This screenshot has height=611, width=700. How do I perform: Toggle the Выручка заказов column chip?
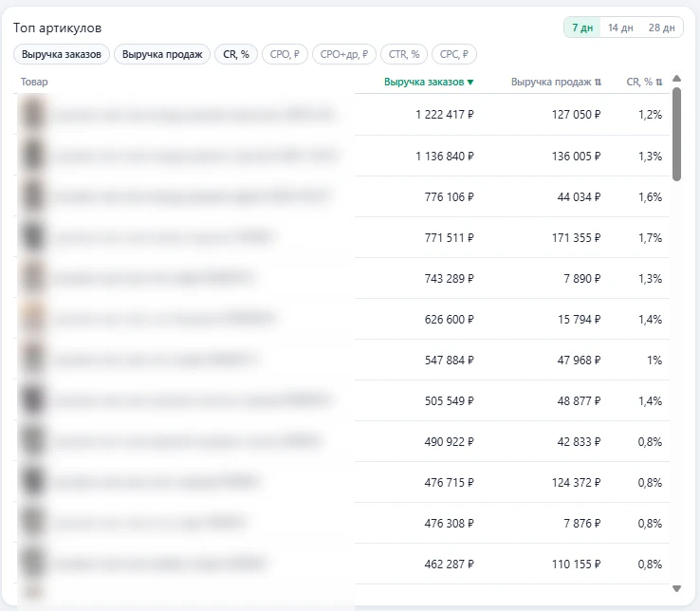[62, 54]
